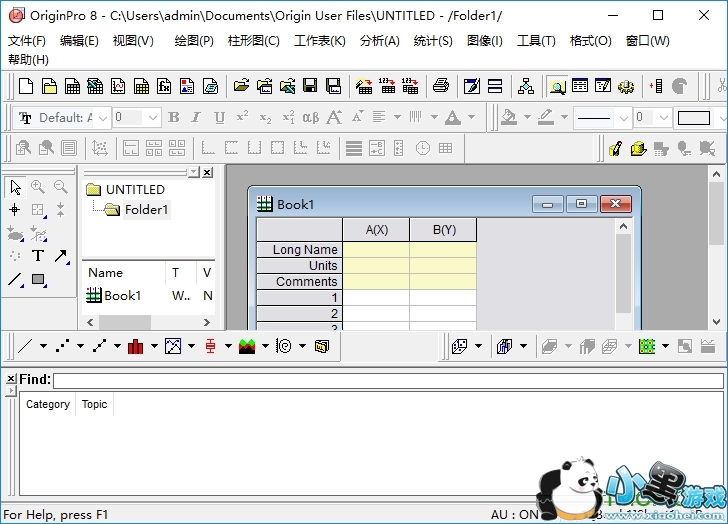Expand the font color dropdown arrow
The image size is (728, 524).
point(471,117)
